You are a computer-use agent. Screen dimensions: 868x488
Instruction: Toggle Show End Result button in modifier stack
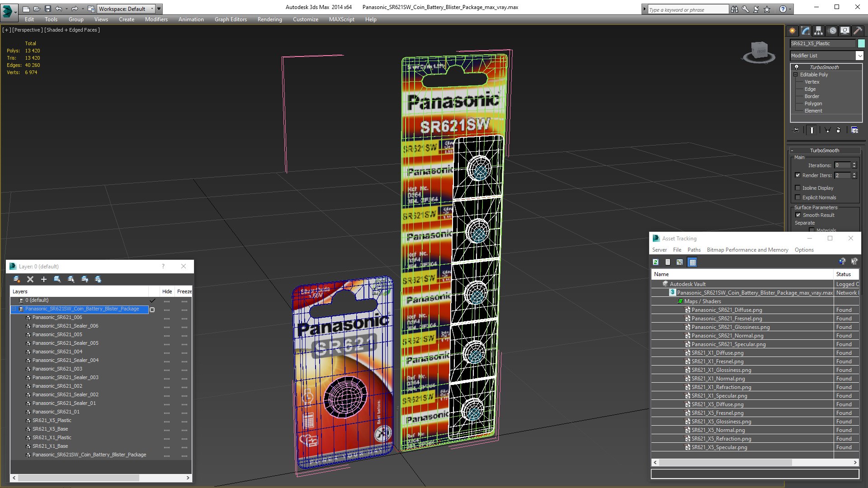click(x=812, y=130)
